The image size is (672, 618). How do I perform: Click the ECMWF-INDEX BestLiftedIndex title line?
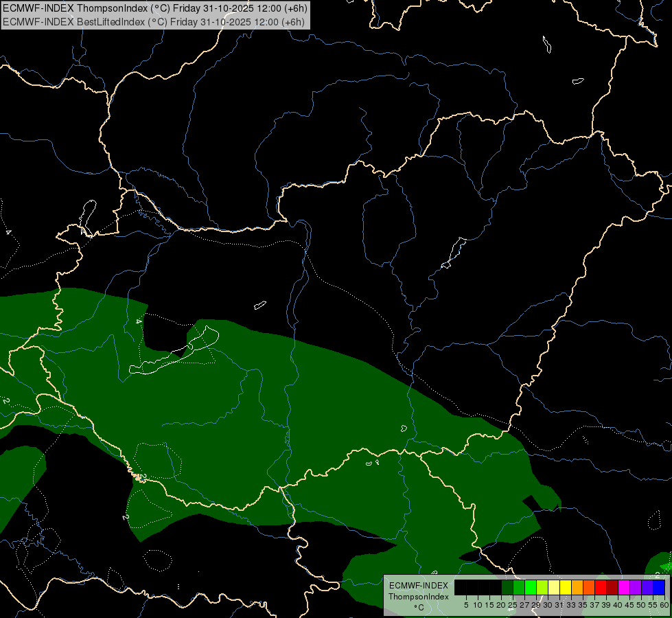click(154, 22)
